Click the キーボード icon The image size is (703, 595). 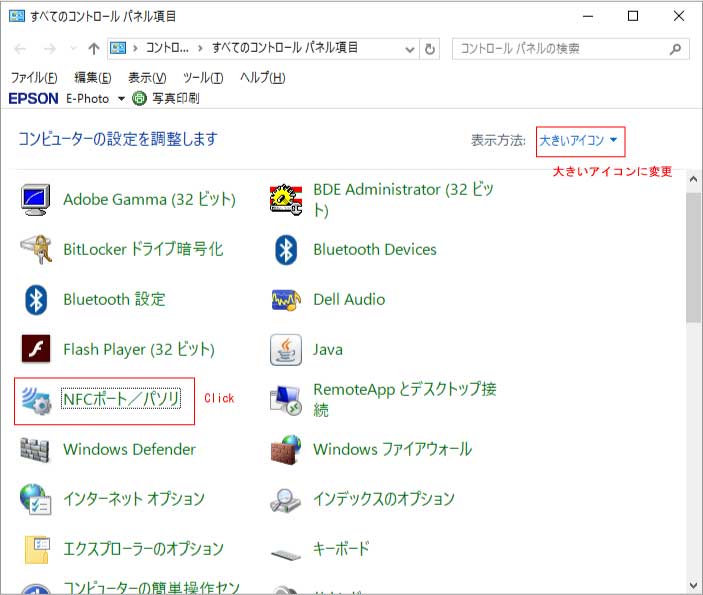286,554
